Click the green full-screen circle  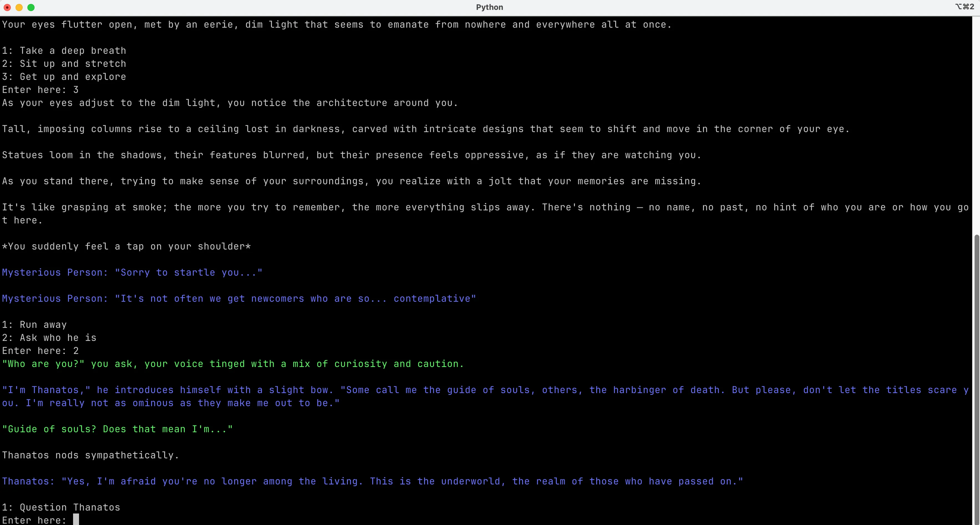(31, 7)
